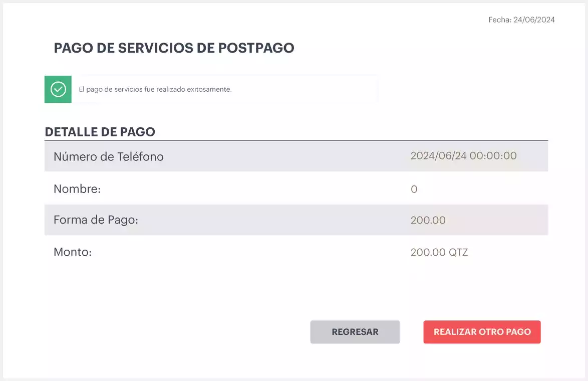Click the 24/06/2024 date at top right
The width and height of the screenshot is (588, 381).
click(x=534, y=20)
